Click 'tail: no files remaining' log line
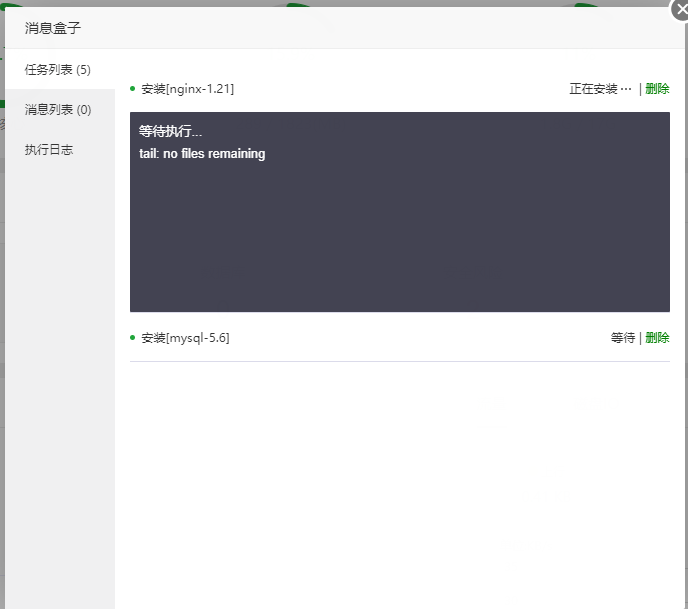 (x=202, y=154)
